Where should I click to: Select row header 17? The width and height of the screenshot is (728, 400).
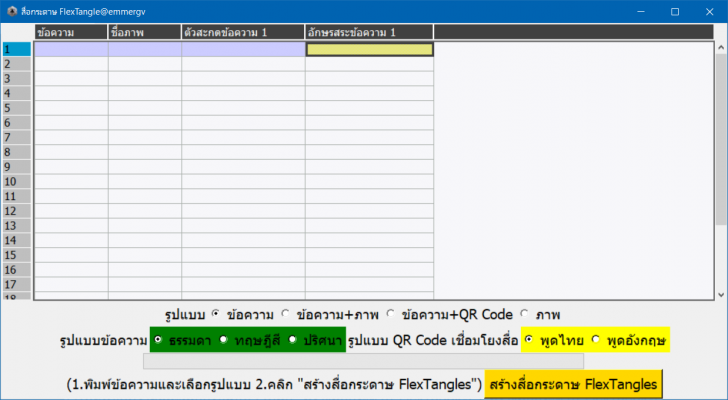coord(17,284)
